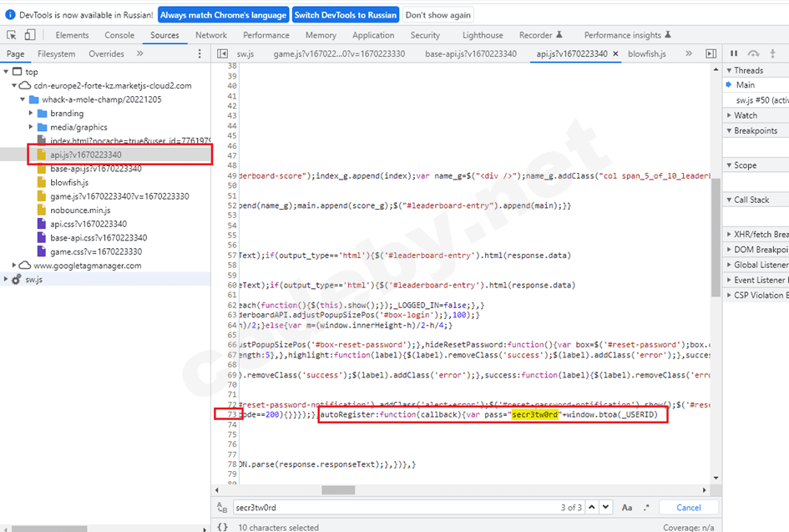Toggle match case Aa in search

[x=627, y=507]
